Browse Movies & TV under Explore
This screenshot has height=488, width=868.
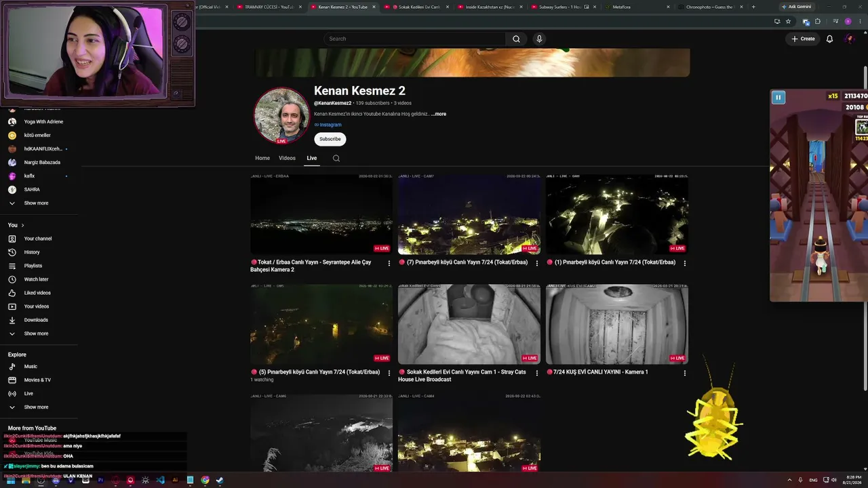[x=39, y=380]
